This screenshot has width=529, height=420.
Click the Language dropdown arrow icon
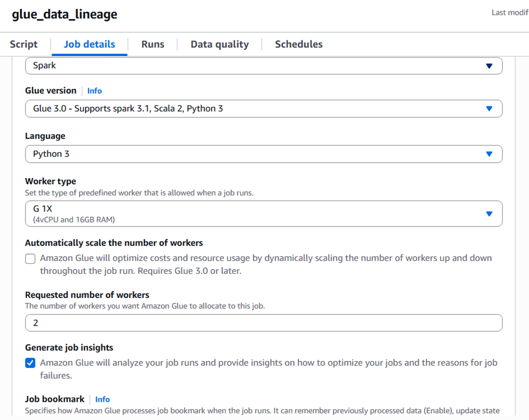pyautogui.click(x=489, y=154)
